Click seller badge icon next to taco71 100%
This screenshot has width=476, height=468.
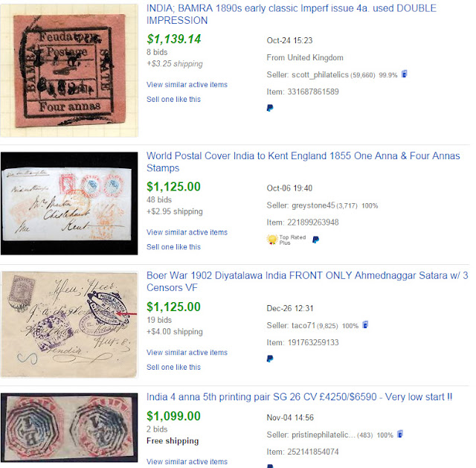[365, 325]
